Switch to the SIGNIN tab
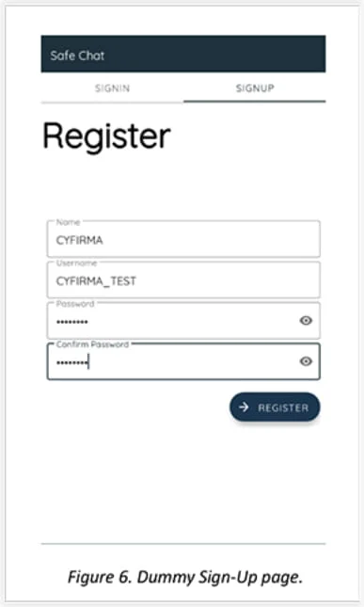364x607 pixels. (112, 88)
